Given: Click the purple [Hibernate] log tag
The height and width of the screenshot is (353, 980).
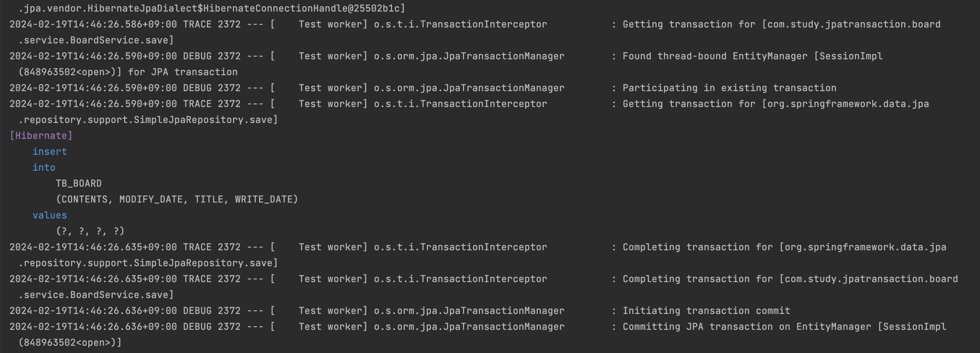Looking at the screenshot, I should (41, 136).
